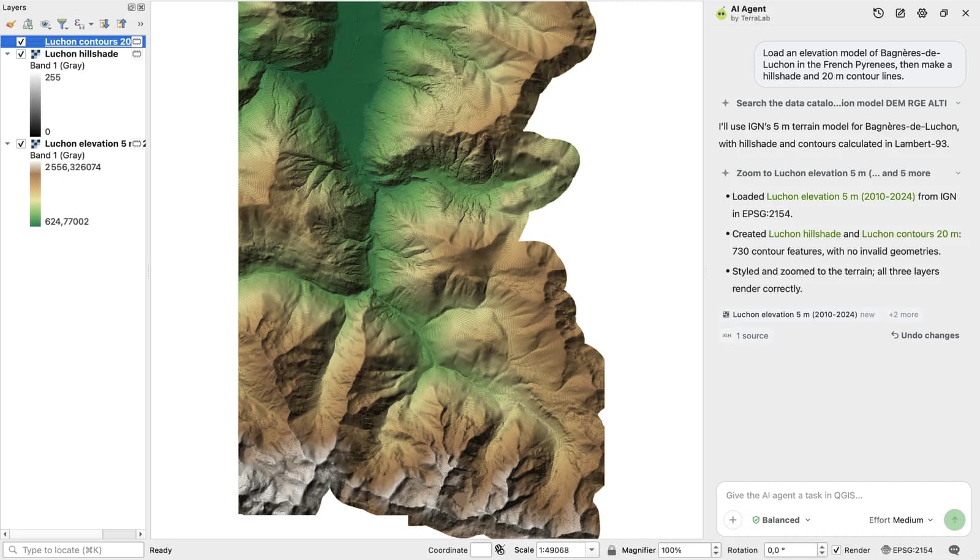The width and height of the screenshot is (980, 560).
Task: Click the '+2 more' layers chip
Action: click(903, 315)
